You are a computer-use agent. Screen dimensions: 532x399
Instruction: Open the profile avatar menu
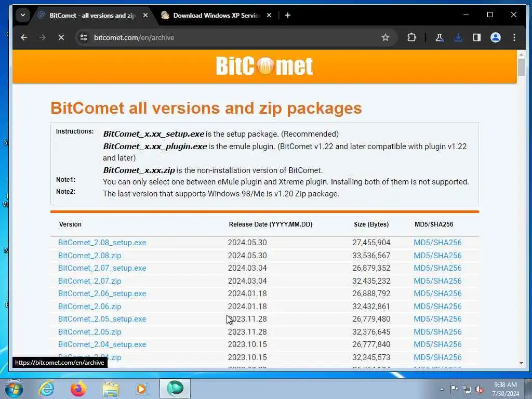coord(495,37)
